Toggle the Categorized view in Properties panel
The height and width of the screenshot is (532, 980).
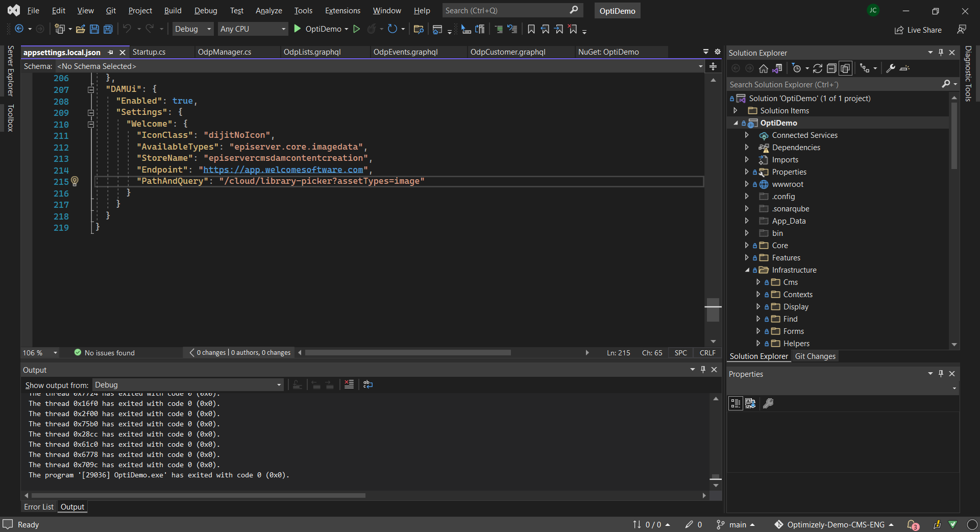[736, 403]
